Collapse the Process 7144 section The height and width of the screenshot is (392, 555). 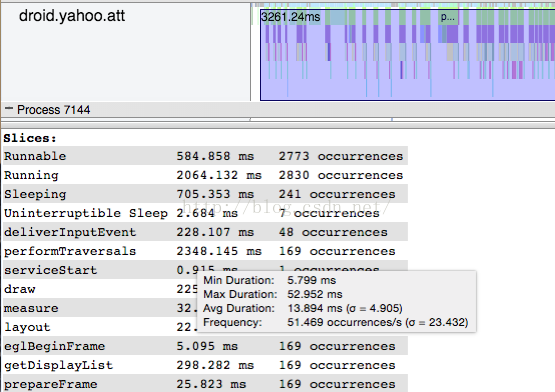[x=9, y=109]
